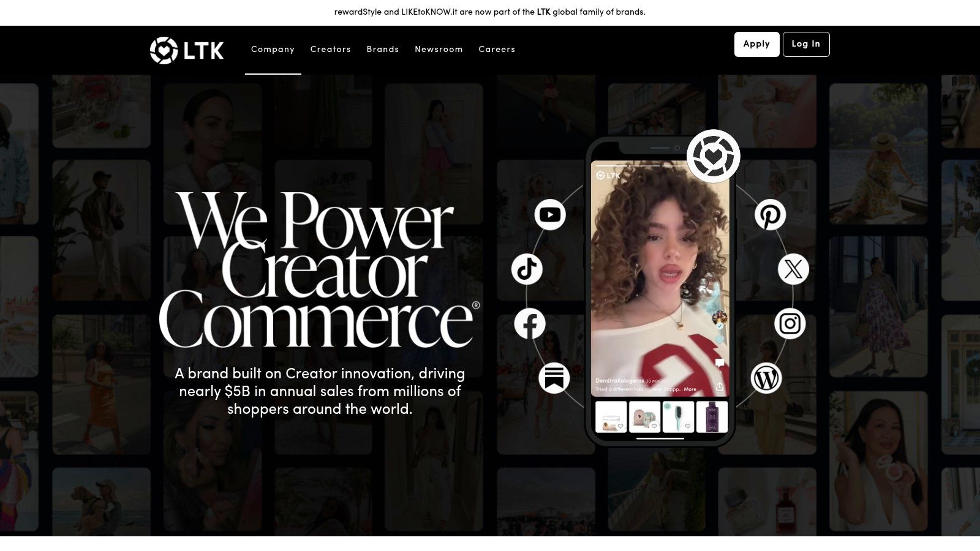Select the purple bottle product thumbnail
Viewport: 980px width, 551px height.
point(712,417)
